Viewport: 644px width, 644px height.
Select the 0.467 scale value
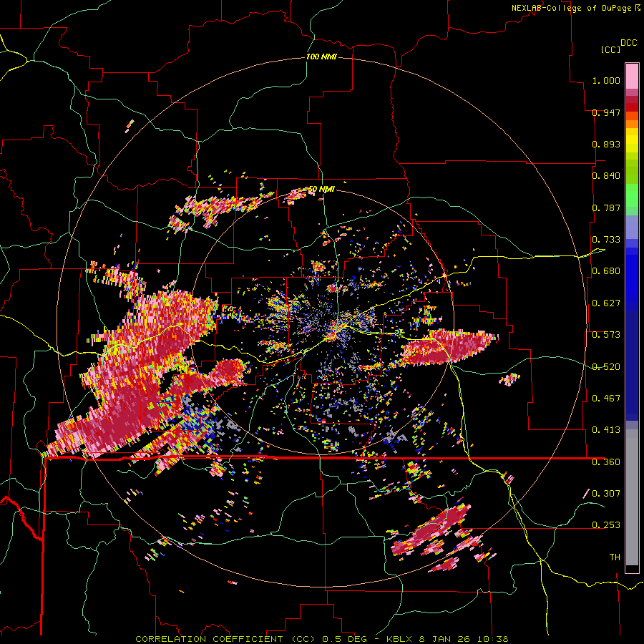click(606, 399)
